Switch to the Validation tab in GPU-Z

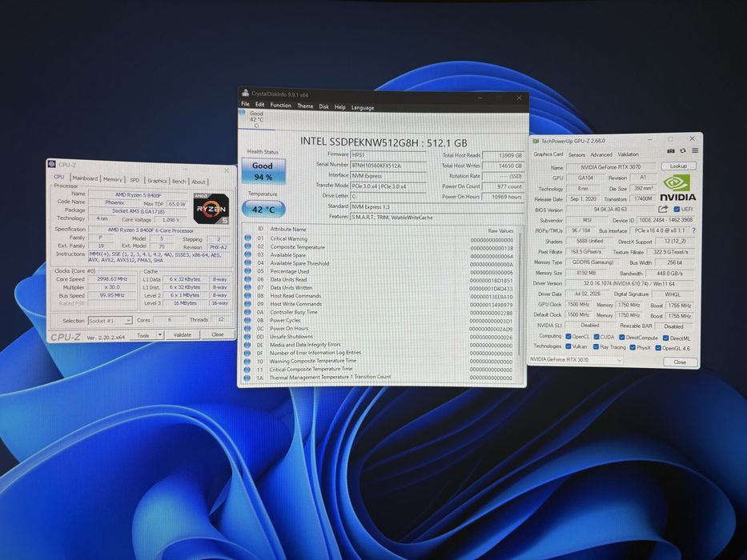(x=629, y=154)
